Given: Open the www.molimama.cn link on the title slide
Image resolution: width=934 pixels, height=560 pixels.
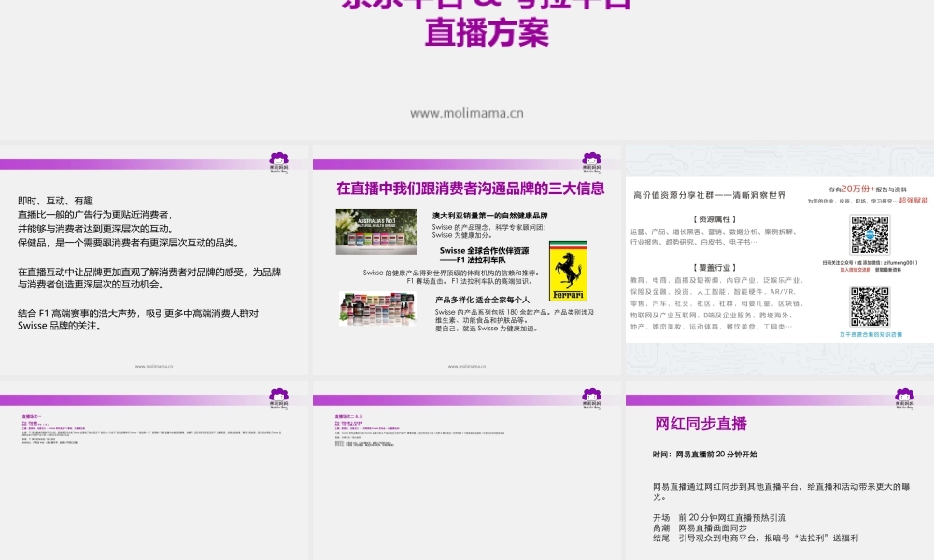Looking at the screenshot, I should tap(467, 113).
